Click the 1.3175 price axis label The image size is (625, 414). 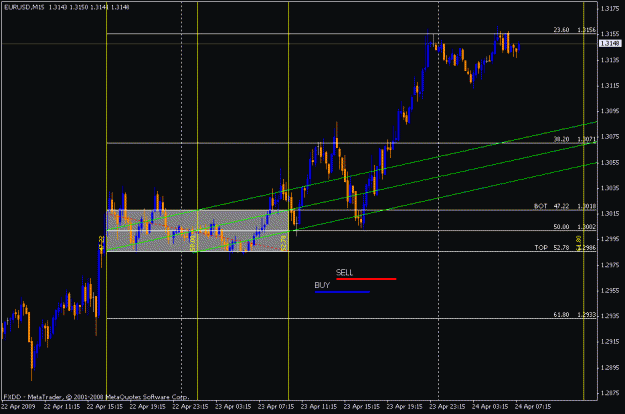[x=610, y=9]
